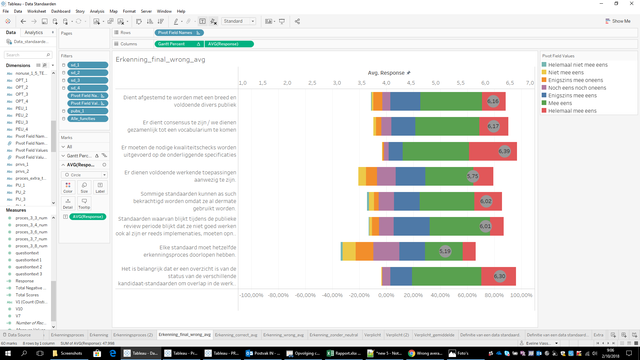The width and height of the screenshot is (640, 360).
Task: Open the Excel Rapport.xlsx taskbar item
Action: point(344,353)
